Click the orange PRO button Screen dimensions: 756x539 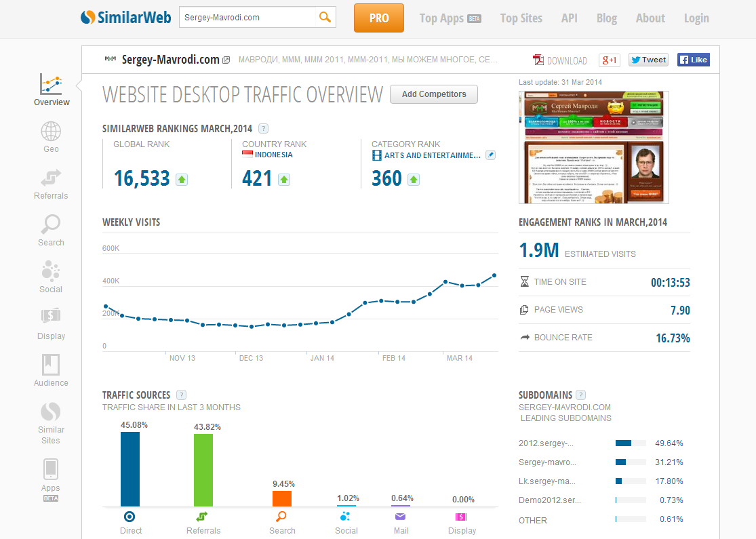coord(378,18)
